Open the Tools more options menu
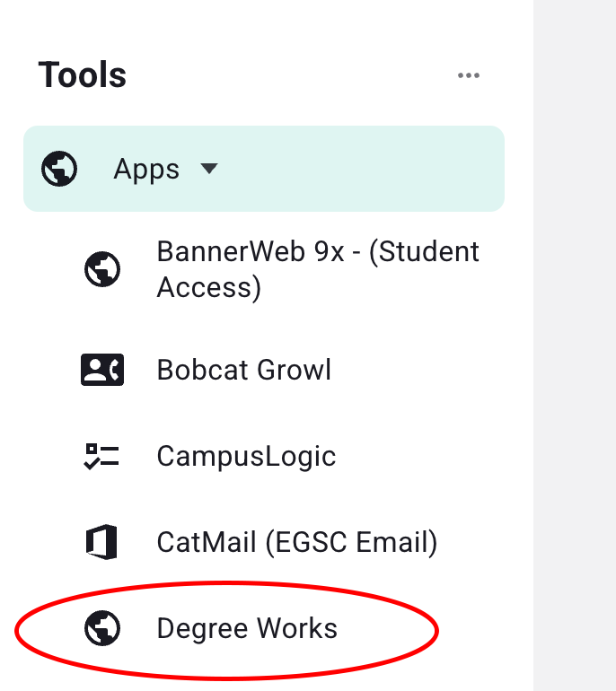 click(x=468, y=76)
